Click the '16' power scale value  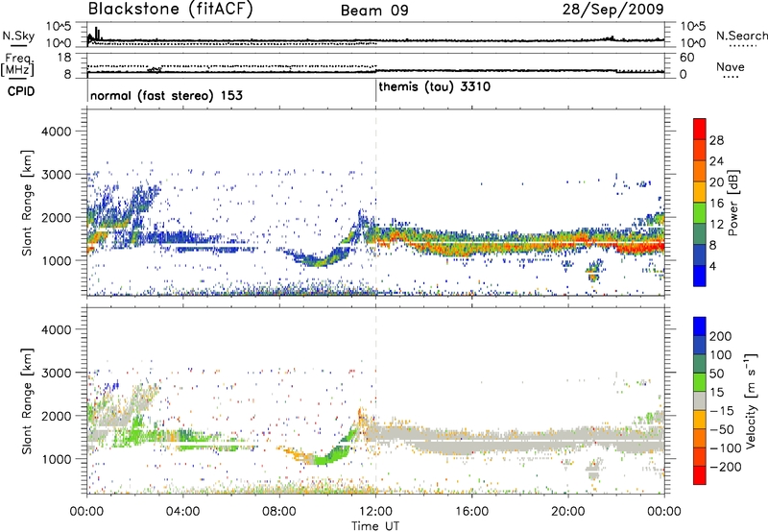pos(716,204)
